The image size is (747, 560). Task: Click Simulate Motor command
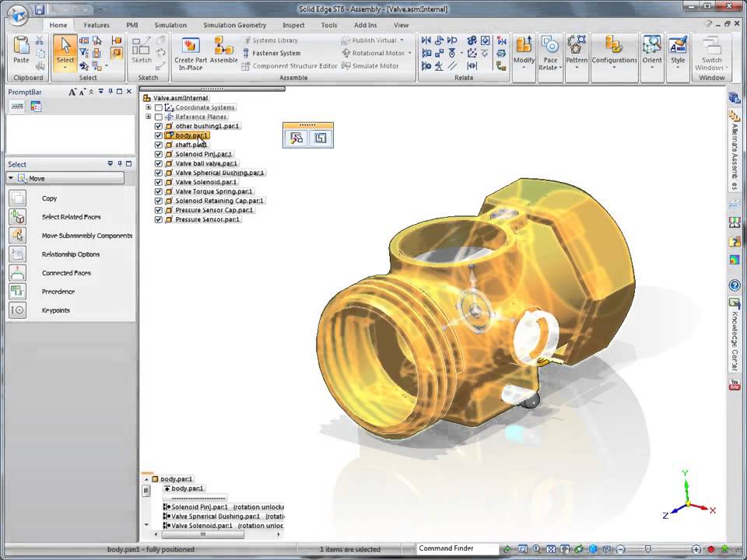click(370, 66)
